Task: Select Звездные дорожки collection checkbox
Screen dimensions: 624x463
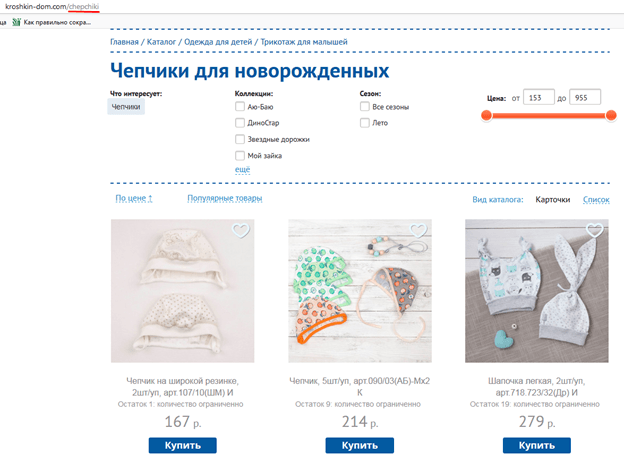Action: 240,139
